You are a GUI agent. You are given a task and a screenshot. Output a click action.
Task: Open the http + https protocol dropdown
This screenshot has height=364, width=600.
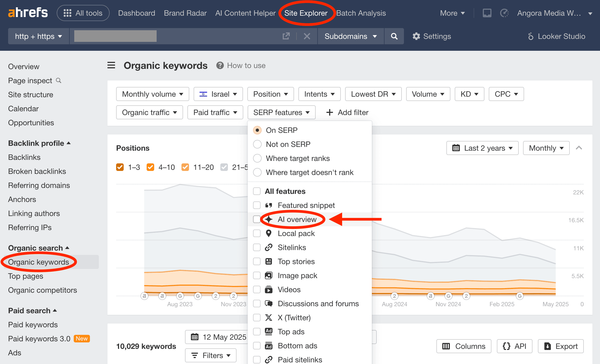coord(39,36)
